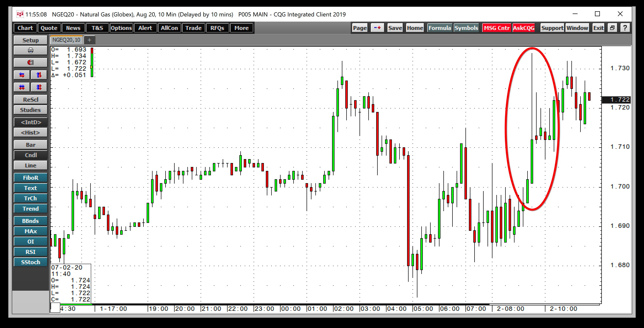Maximize the CQG window
The image size is (644, 328).
[597, 14]
